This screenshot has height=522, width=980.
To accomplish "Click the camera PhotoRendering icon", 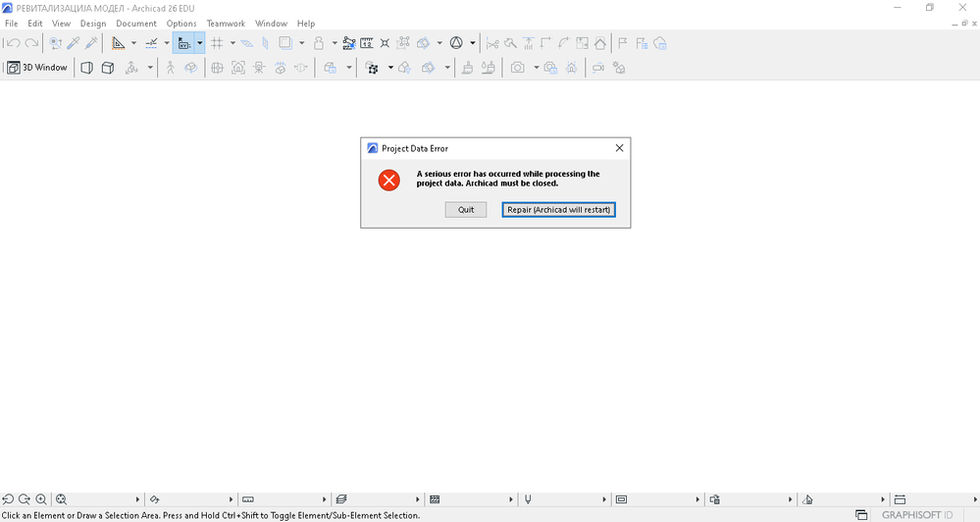I will (518, 68).
